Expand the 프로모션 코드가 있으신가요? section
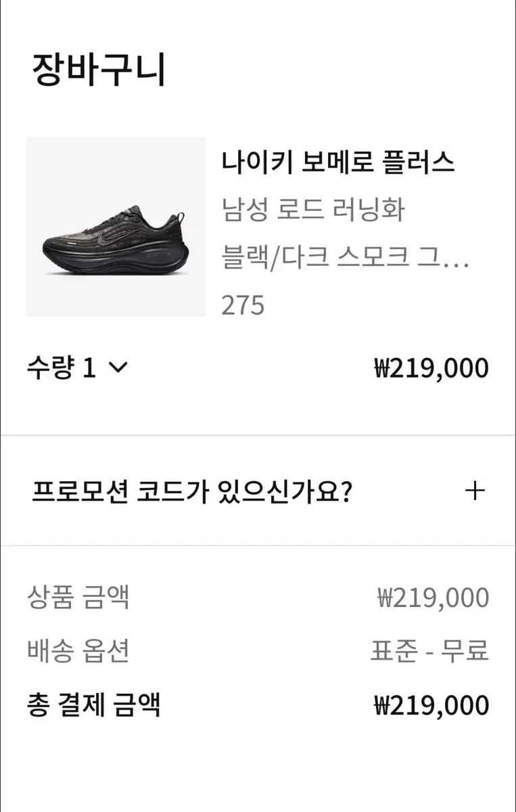Viewport: 516px width, 812px height. pyautogui.click(x=191, y=491)
